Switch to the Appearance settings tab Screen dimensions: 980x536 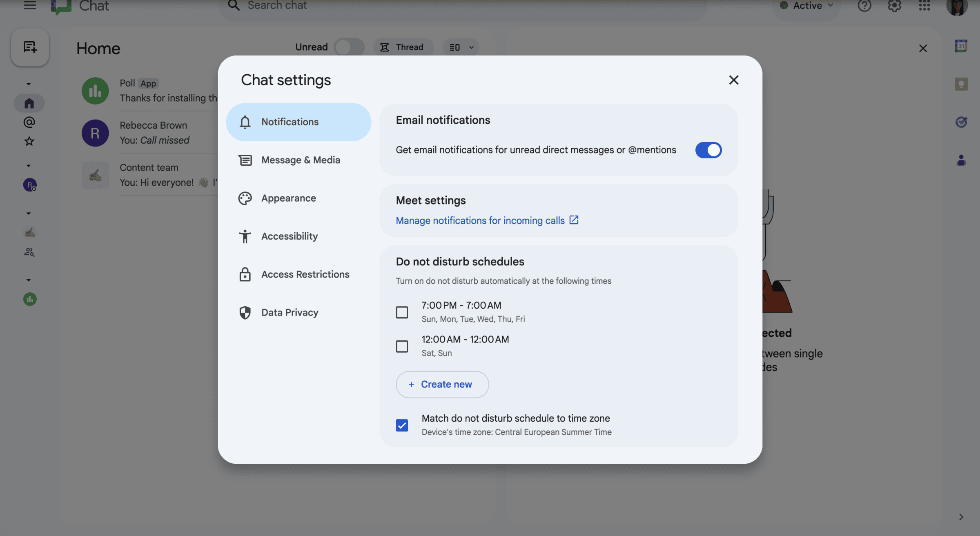pyautogui.click(x=289, y=198)
